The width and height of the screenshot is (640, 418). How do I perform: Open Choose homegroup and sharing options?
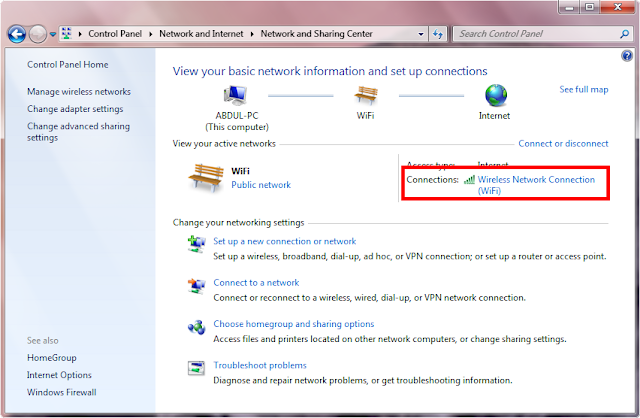click(293, 324)
